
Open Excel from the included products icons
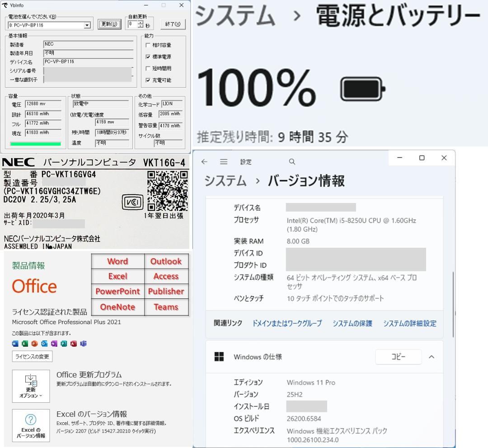[25, 344]
